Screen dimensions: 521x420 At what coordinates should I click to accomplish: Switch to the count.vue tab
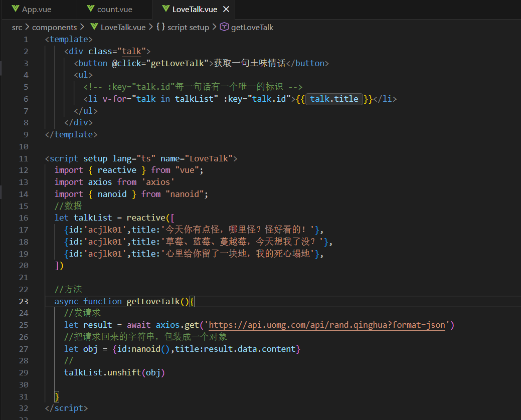pos(114,10)
